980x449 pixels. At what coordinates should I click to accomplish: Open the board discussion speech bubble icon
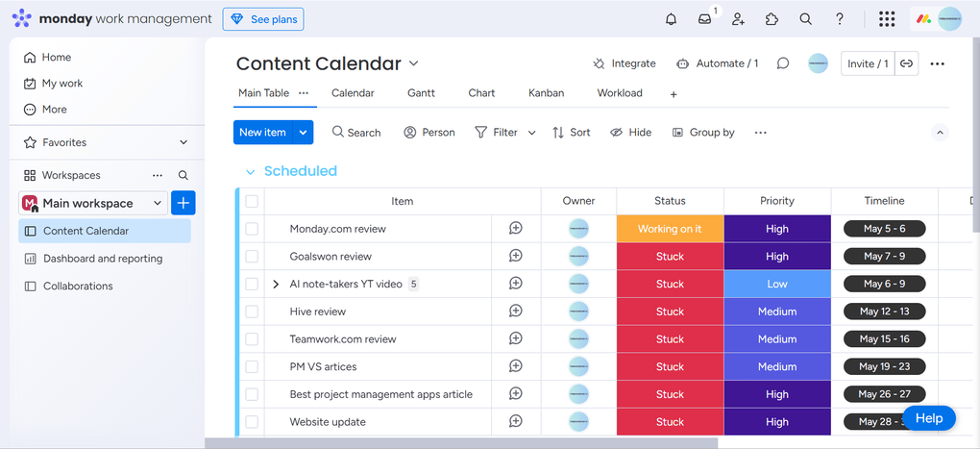click(782, 63)
